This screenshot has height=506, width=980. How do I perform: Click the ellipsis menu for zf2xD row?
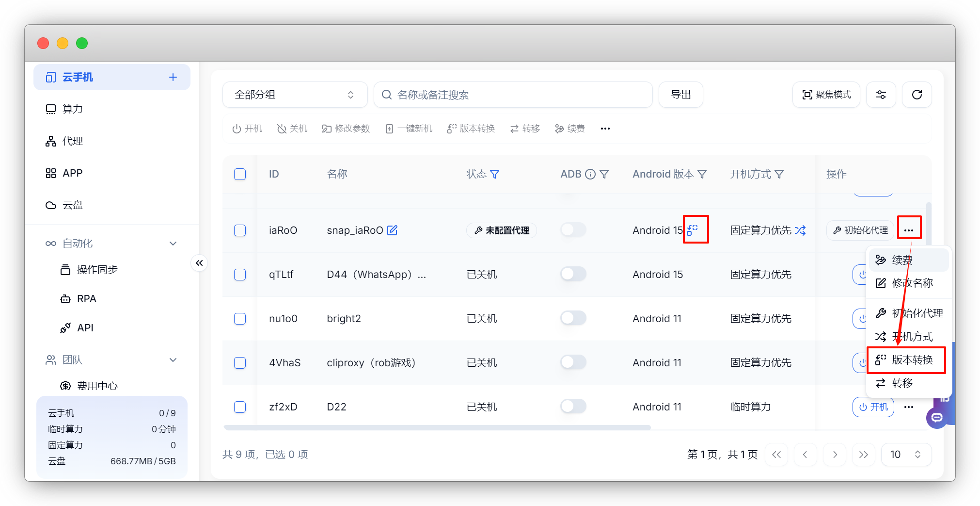point(909,407)
